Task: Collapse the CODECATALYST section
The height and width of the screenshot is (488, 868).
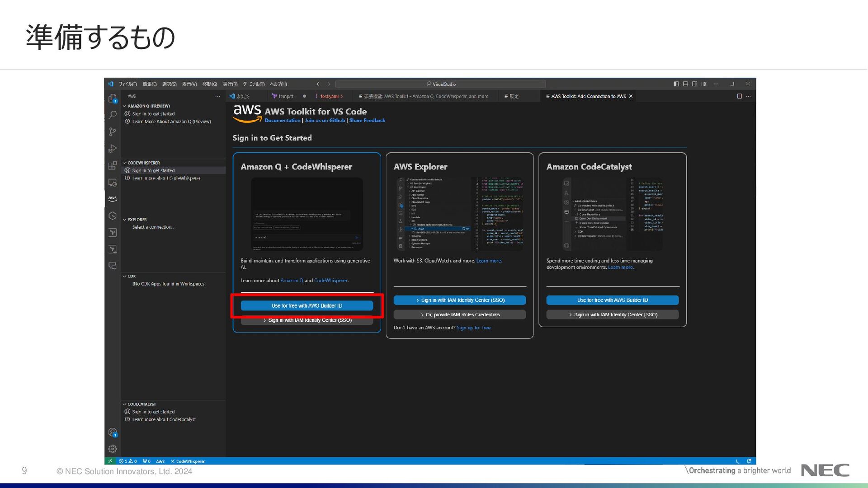Action: click(124, 404)
